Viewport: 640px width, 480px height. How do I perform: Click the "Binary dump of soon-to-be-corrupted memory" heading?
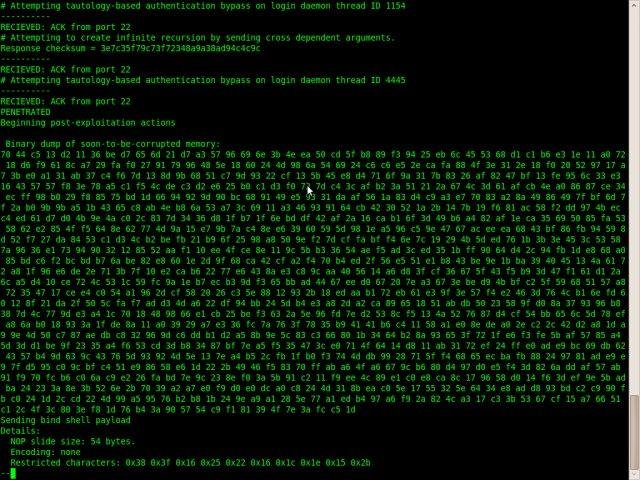113,144
